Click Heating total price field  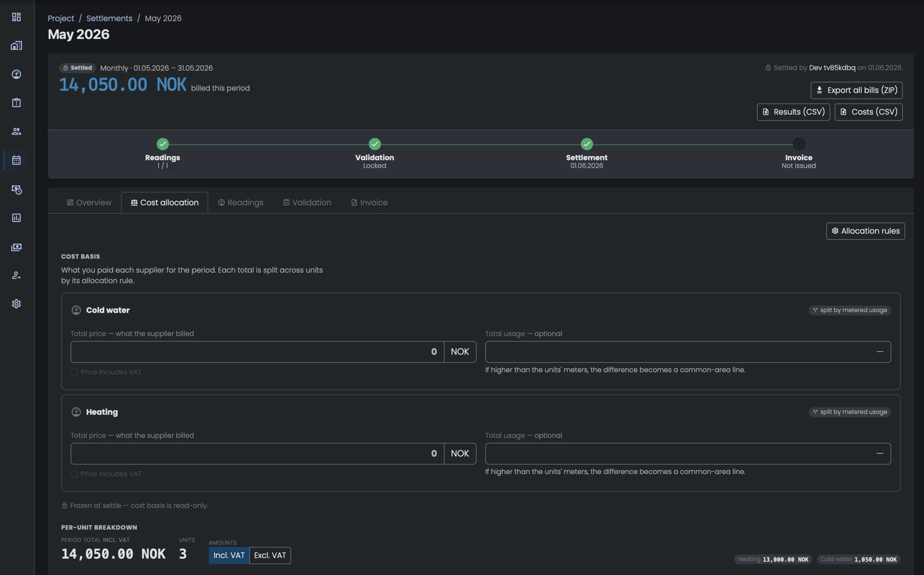257,453
